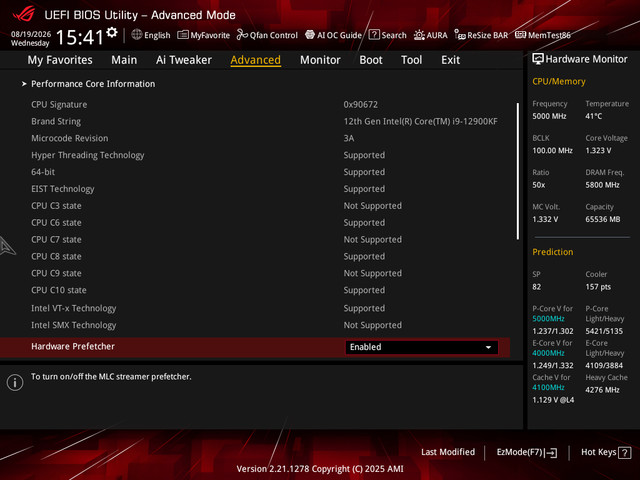
Task: Click the Hot Keys question-mark icon
Action: [x=624, y=452]
